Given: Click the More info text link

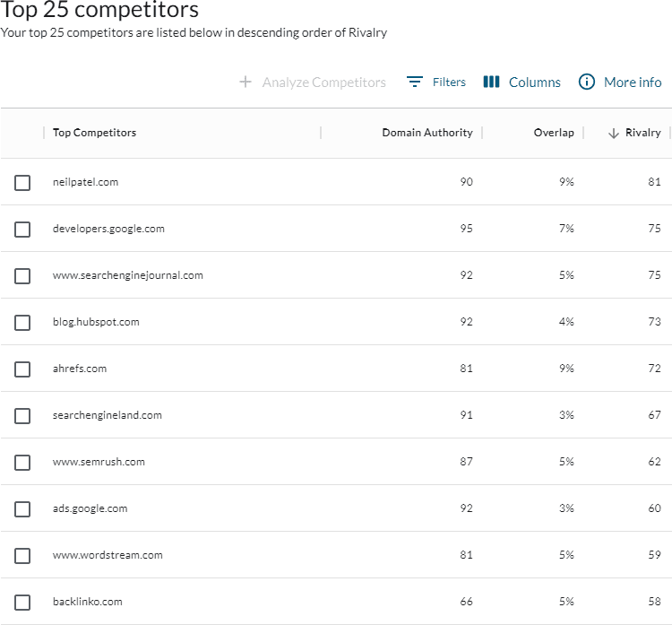Looking at the screenshot, I should [633, 82].
